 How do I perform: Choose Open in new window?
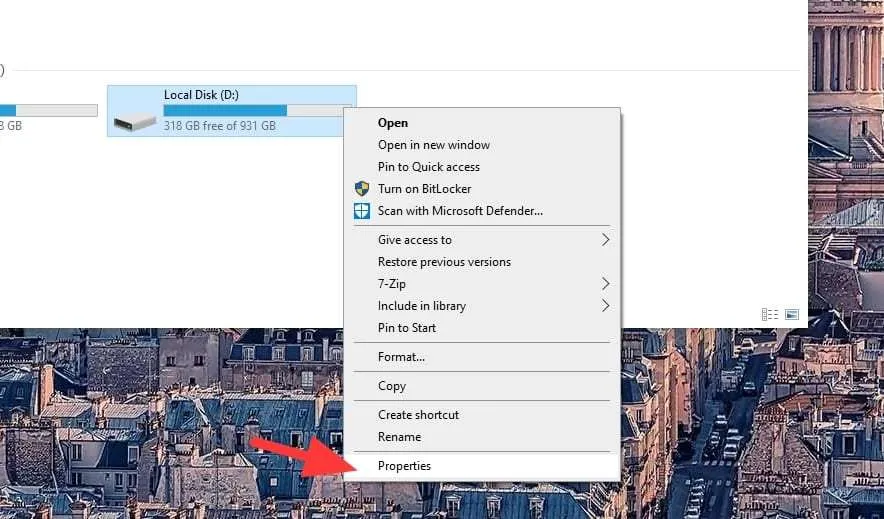coord(482,145)
